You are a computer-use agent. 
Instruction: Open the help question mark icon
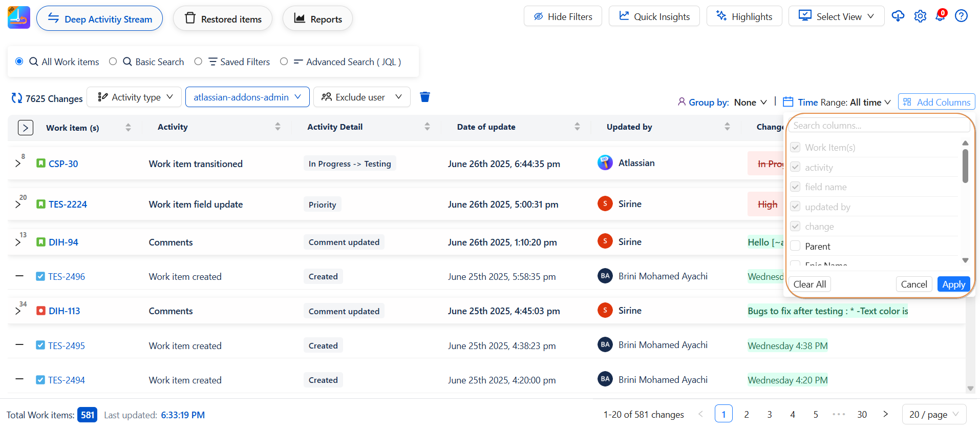click(961, 16)
